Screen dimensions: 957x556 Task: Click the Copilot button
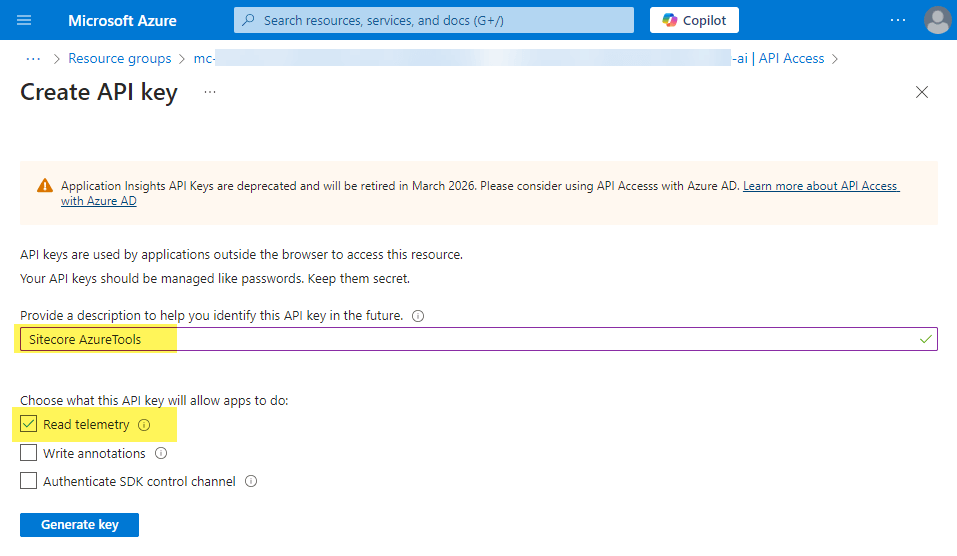click(x=695, y=20)
